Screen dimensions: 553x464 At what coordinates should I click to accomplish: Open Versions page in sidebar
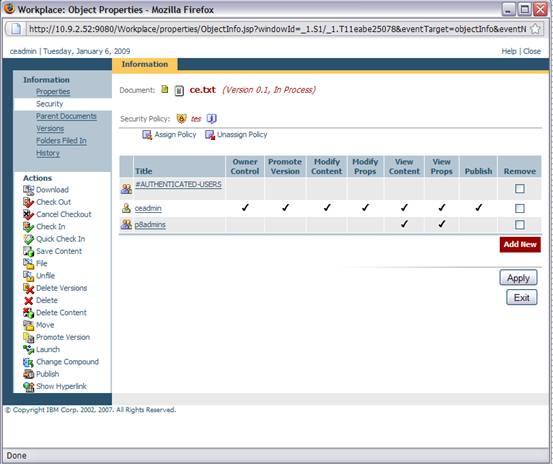pos(50,129)
